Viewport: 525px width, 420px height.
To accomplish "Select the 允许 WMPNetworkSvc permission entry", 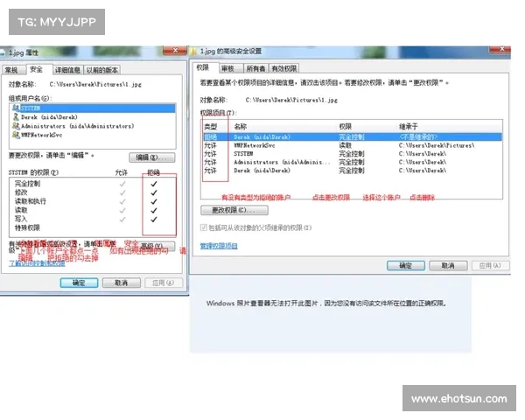I will point(352,145).
